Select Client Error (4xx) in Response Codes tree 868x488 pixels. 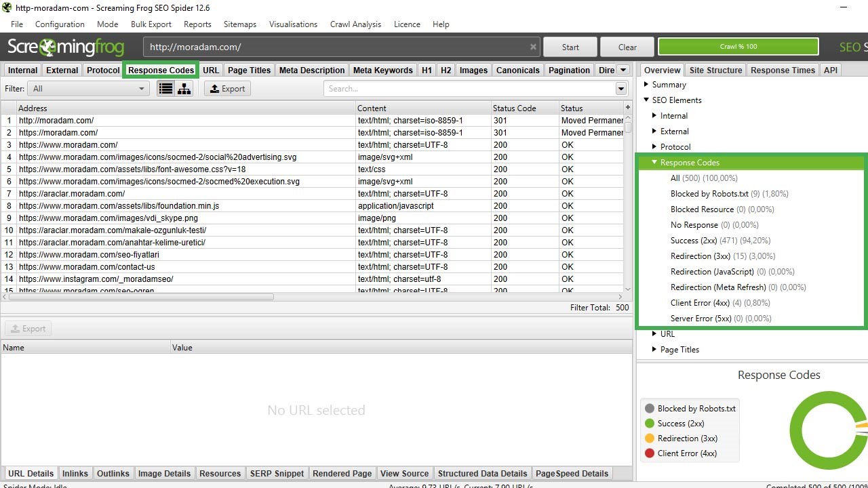(x=720, y=303)
